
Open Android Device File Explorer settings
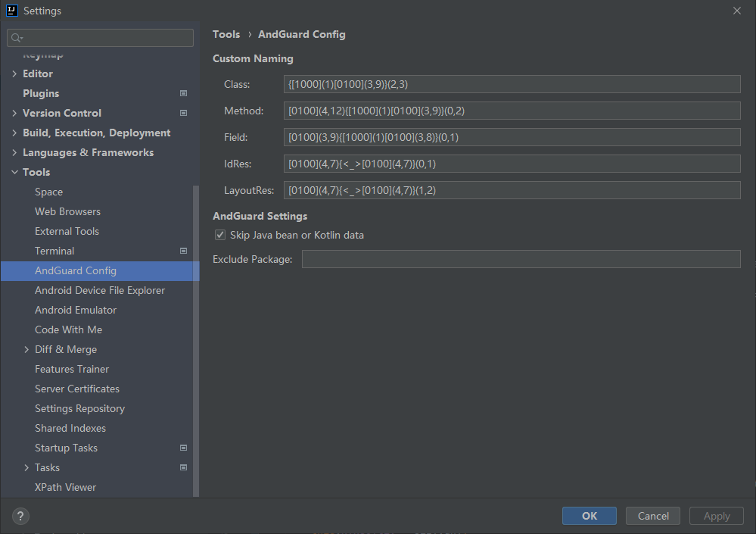pyautogui.click(x=100, y=290)
